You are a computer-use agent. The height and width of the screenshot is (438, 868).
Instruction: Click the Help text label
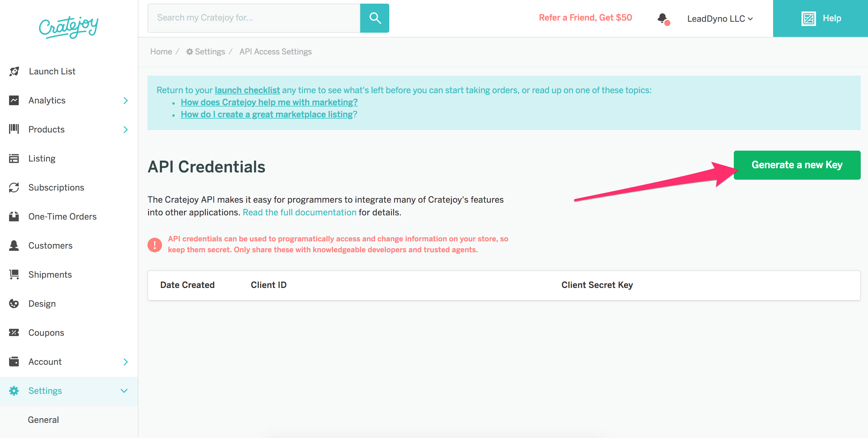[832, 18]
